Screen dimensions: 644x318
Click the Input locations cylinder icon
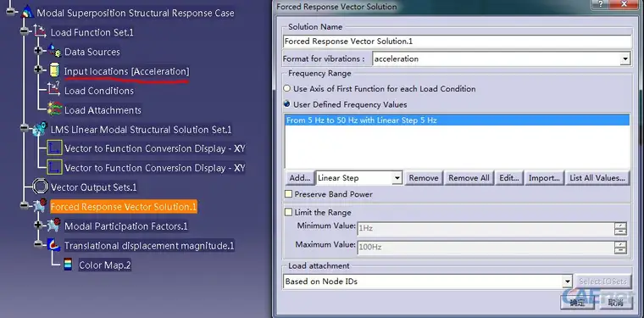pyautogui.click(x=54, y=70)
